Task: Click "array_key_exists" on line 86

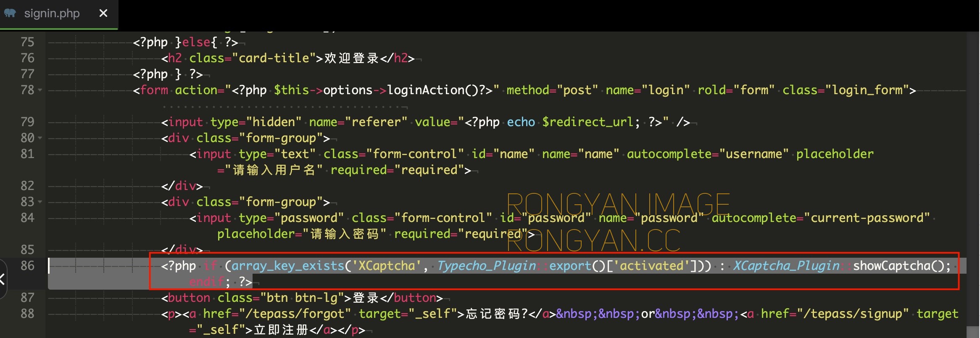Action: click(288, 266)
